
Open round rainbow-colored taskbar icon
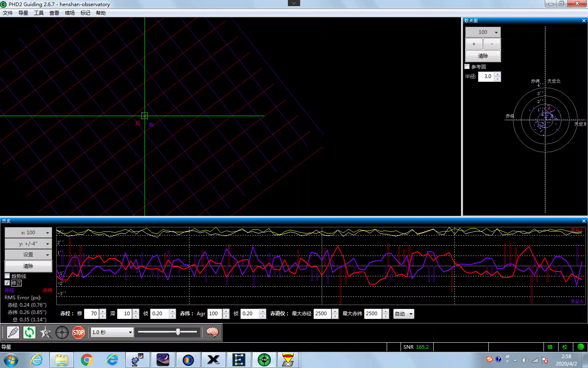[188, 360]
